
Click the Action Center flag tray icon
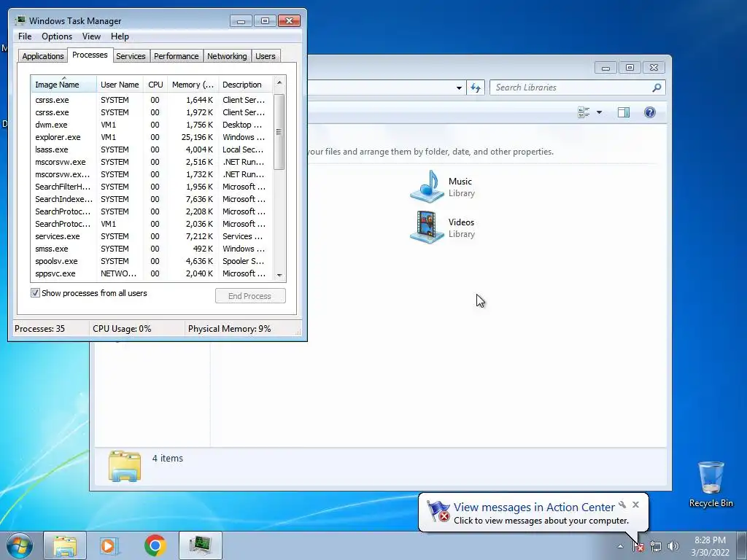click(x=638, y=547)
